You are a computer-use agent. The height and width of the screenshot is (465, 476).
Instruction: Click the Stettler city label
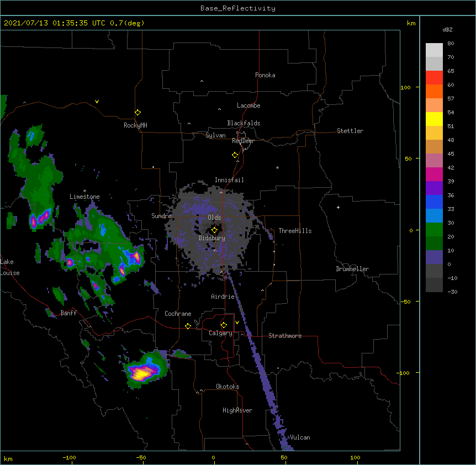[350, 131]
